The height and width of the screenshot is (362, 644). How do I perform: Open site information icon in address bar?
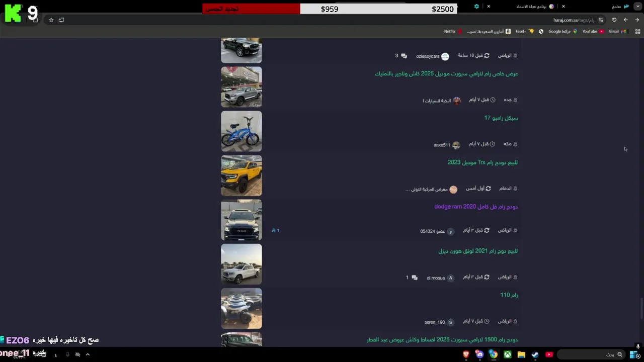click(x=601, y=20)
